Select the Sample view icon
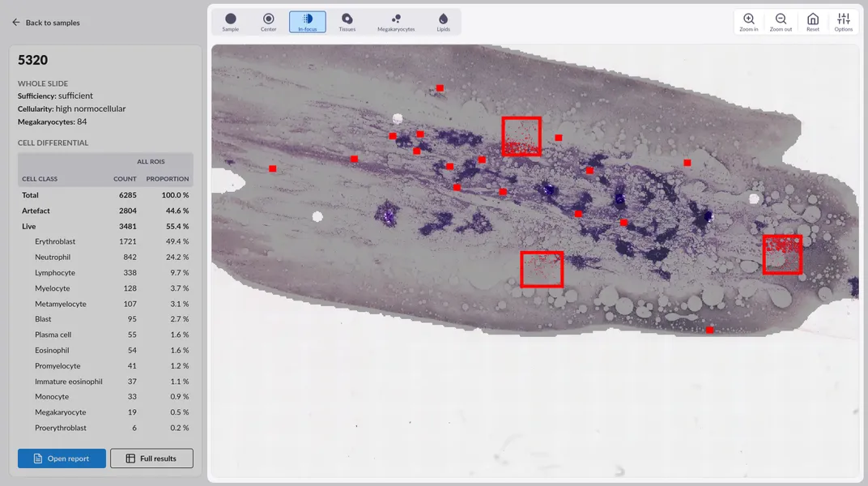 (x=231, y=22)
